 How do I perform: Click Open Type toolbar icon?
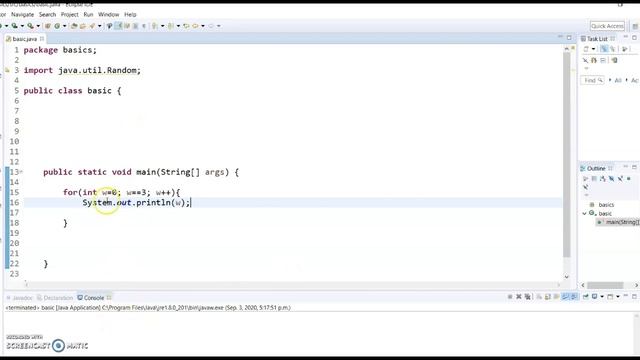point(74,26)
